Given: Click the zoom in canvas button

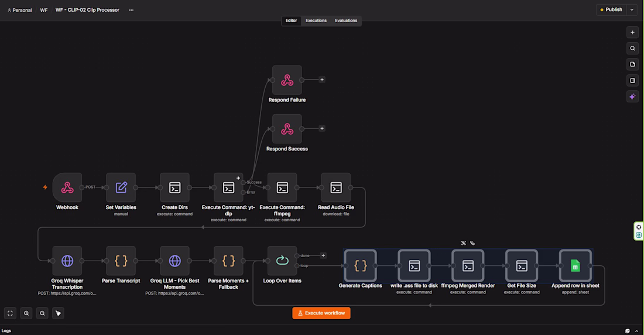Looking at the screenshot, I should [x=26, y=313].
